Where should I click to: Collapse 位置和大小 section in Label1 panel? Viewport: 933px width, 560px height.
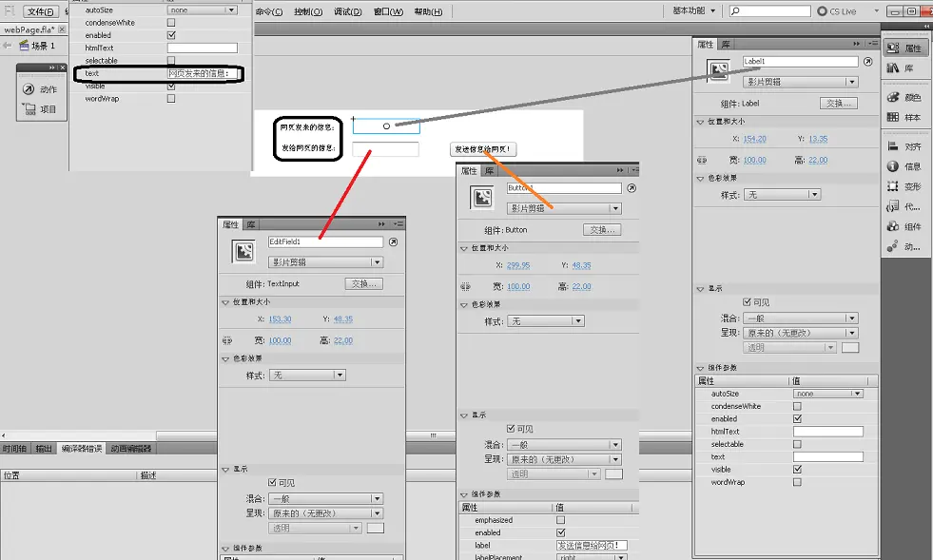coord(700,122)
